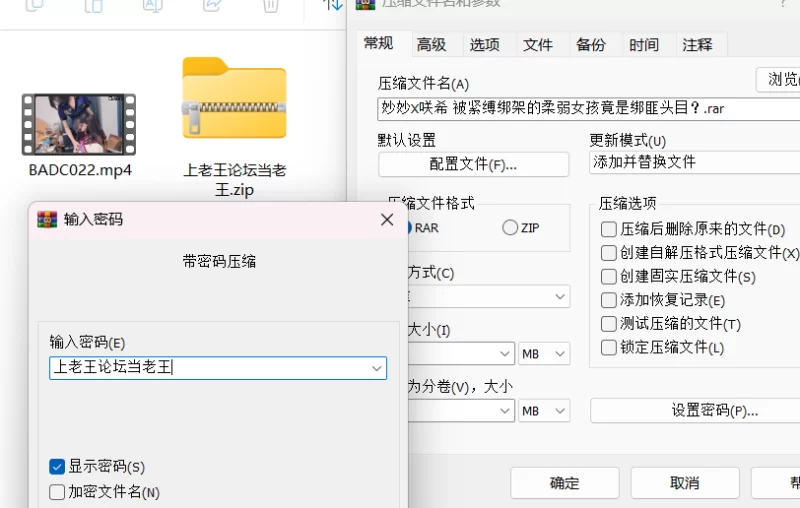Image resolution: width=800 pixels, height=508 pixels.
Task: Expand the password history dropdown arrow
Action: [x=377, y=368]
